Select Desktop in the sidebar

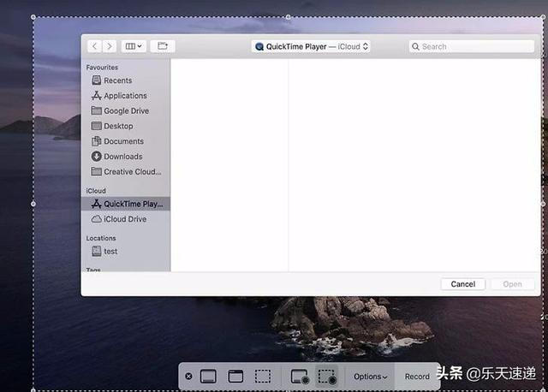[126, 126]
